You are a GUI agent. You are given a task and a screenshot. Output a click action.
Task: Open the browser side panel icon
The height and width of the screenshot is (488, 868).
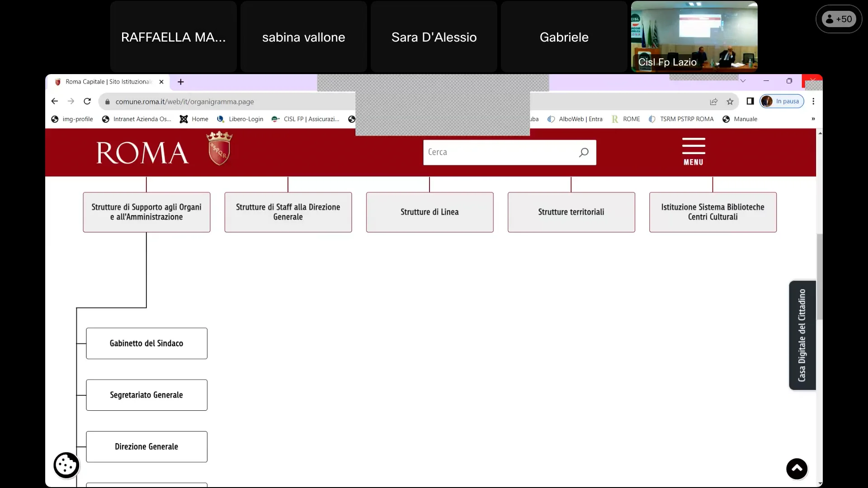pyautogui.click(x=750, y=101)
